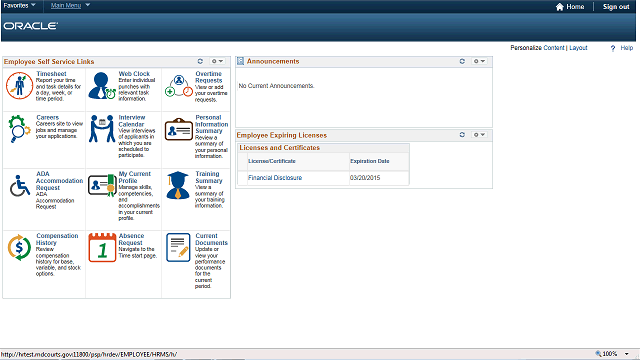The height and width of the screenshot is (360, 640).
Task: Open the Careers gear and magnifier icon
Action: point(19,129)
